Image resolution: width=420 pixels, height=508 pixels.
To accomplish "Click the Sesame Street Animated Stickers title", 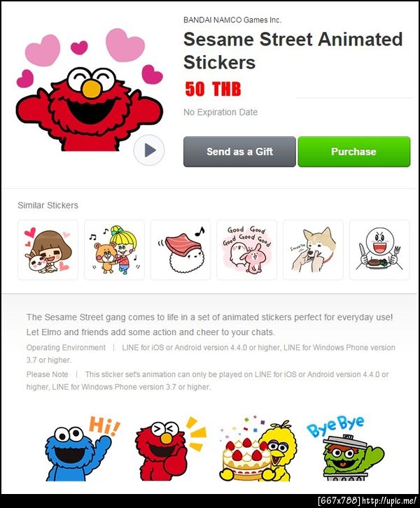I will 293,50.
